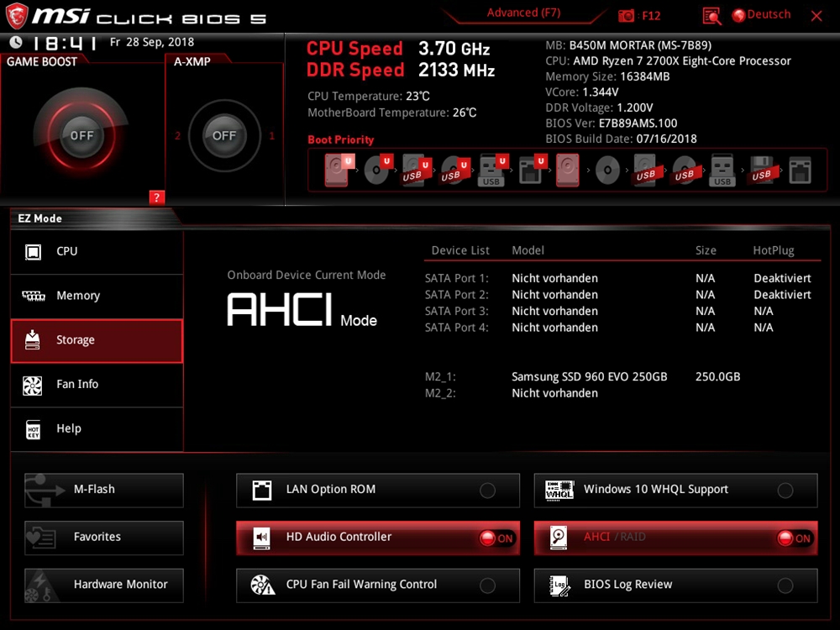
Task: Click the Device List column header
Action: (x=460, y=250)
